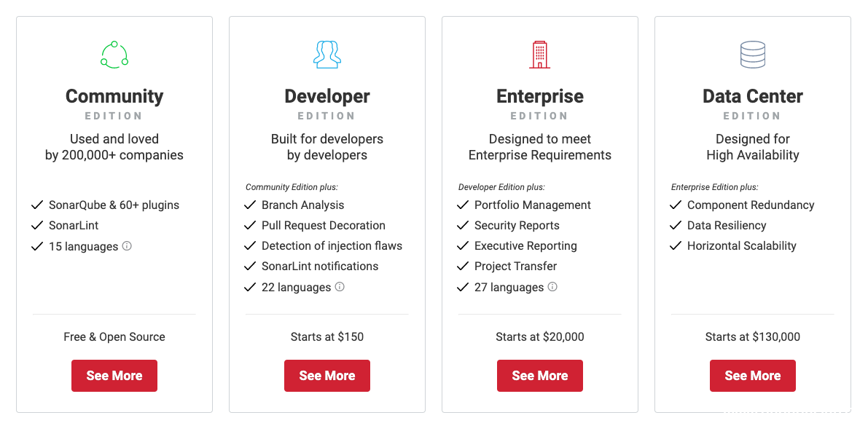Click the checkmark beside SonarLint
Viewport: 868px width, 426px height.
(x=37, y=225)
